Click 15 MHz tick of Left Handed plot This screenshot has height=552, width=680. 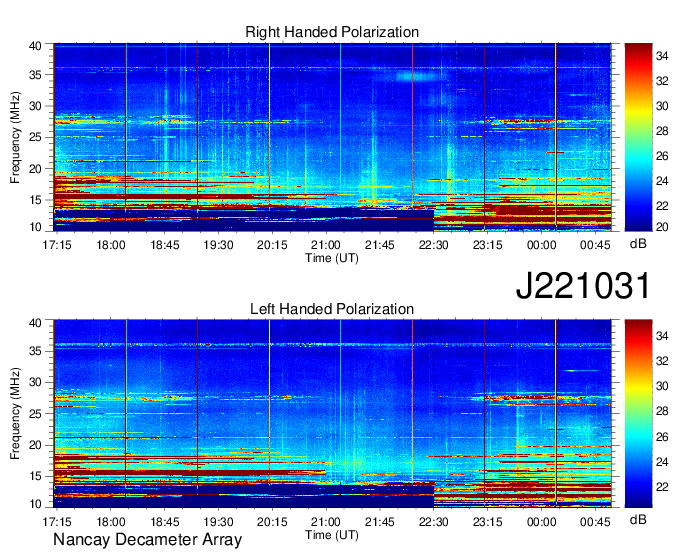click(x=35, y=477)
